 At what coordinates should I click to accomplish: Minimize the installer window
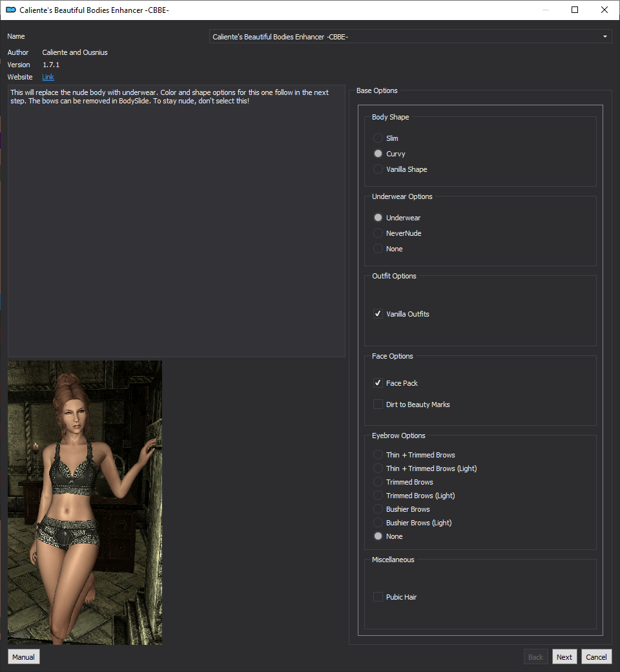click(546, 10)
